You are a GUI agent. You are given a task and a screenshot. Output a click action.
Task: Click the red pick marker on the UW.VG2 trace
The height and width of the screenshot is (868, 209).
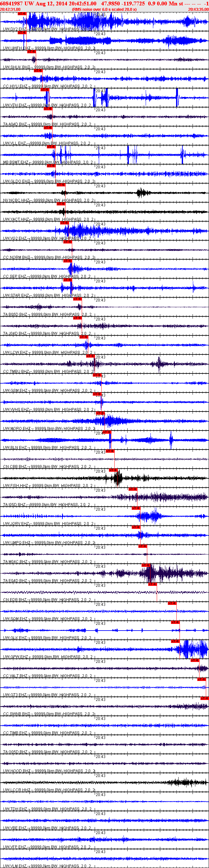click(64, 223)
